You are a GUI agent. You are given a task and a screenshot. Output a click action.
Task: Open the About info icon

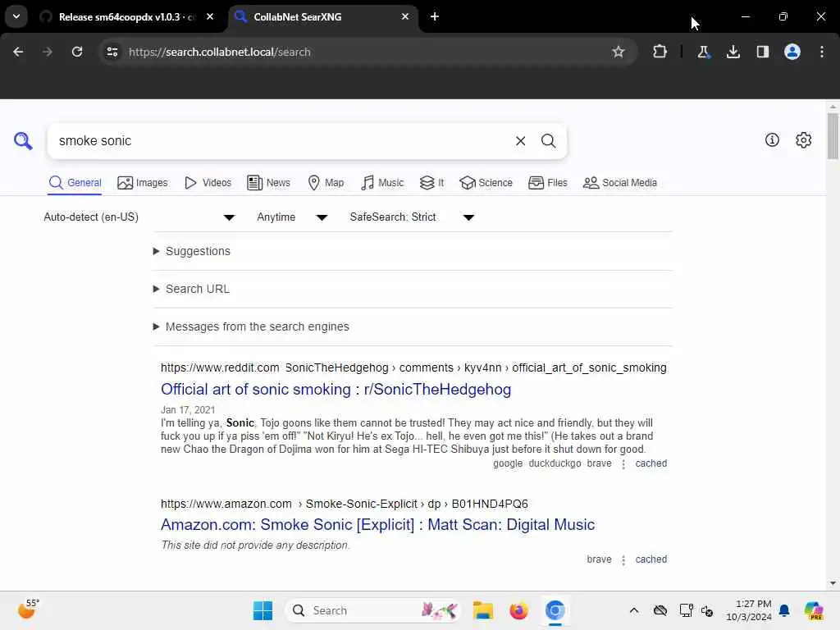coord(772,139)
